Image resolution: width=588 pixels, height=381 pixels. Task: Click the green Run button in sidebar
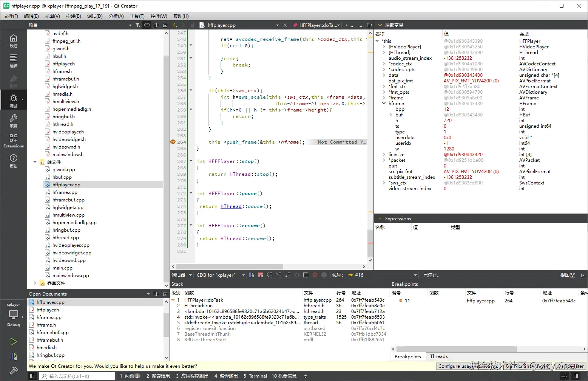coord(14,342)
